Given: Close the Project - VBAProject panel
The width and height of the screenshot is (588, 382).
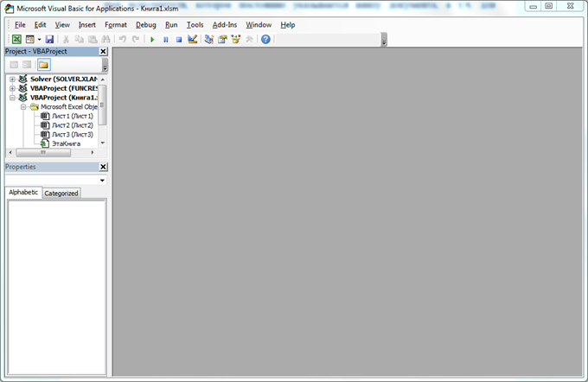Looking at the screenshot, I should pyautogui.click(x=103, y=51).
